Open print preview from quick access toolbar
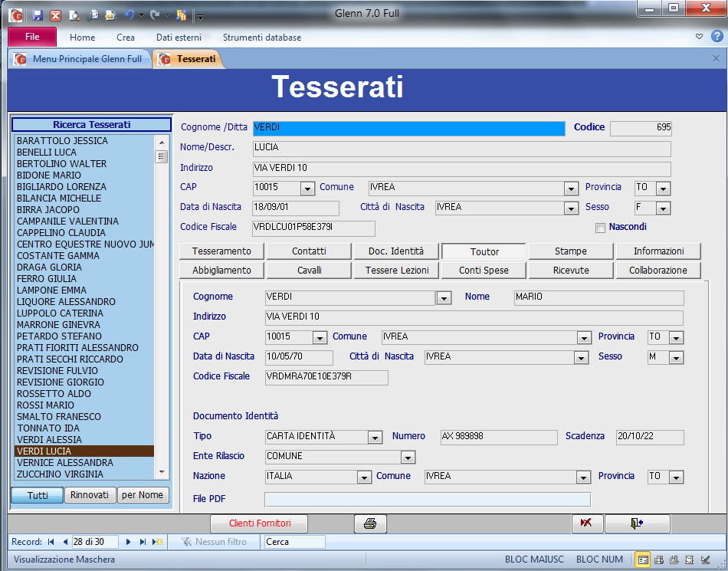 pyautogui.click(x=74, y=15)
